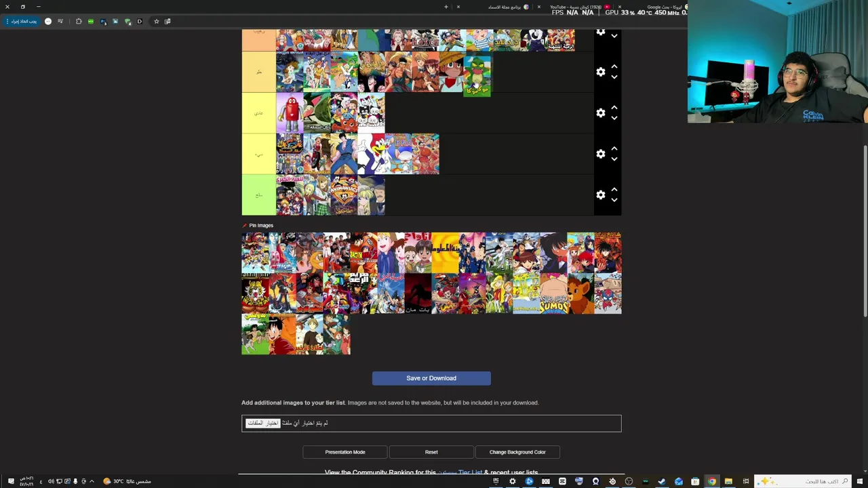Open the Tier List community ranking link

460,472
